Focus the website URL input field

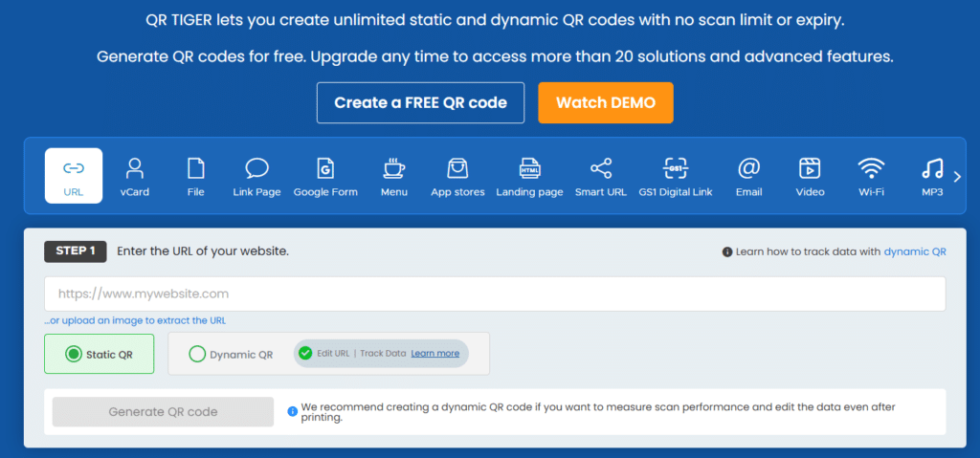click(495, 294)
